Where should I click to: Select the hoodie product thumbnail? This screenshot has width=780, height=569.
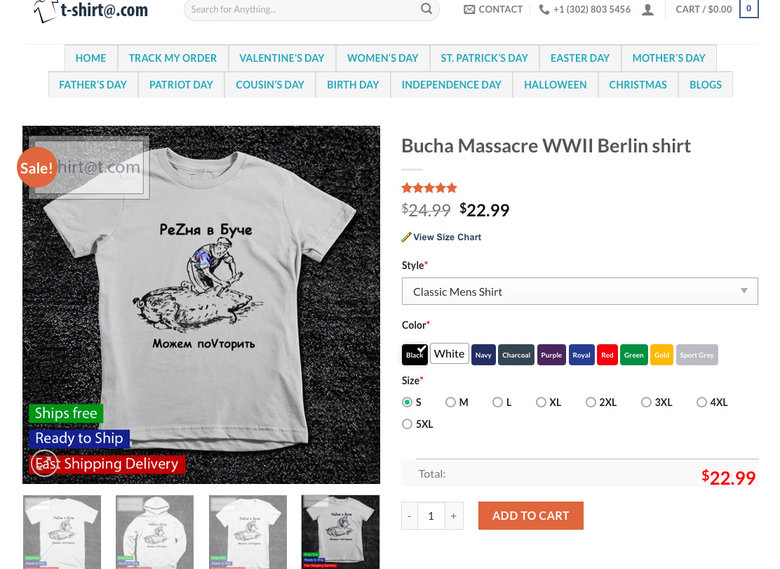coord(155,532)
